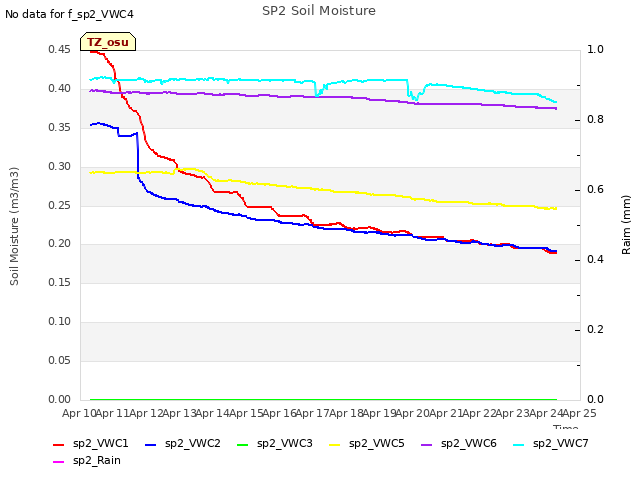Click the 0.45 left axis value
The height and width of the screenshot is (480, 640).
(60, 49)
